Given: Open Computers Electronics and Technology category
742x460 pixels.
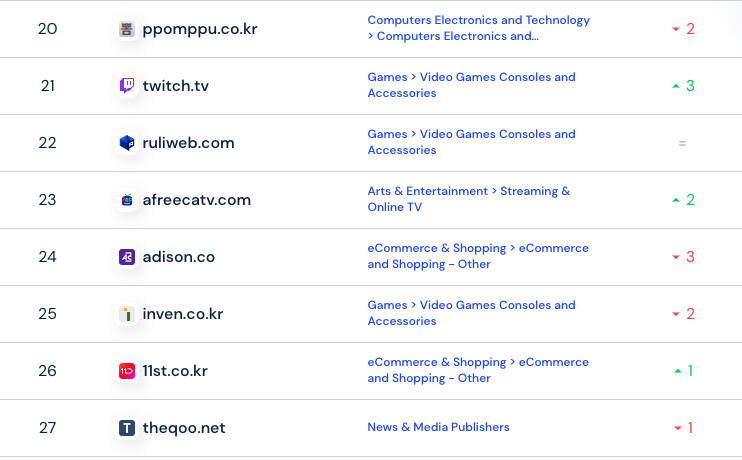Looking at the screenshot, I should click(478, 28).
